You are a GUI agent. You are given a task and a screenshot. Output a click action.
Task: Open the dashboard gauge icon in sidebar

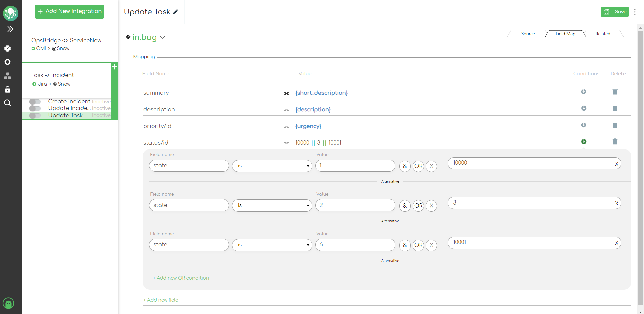pos(7,48)
